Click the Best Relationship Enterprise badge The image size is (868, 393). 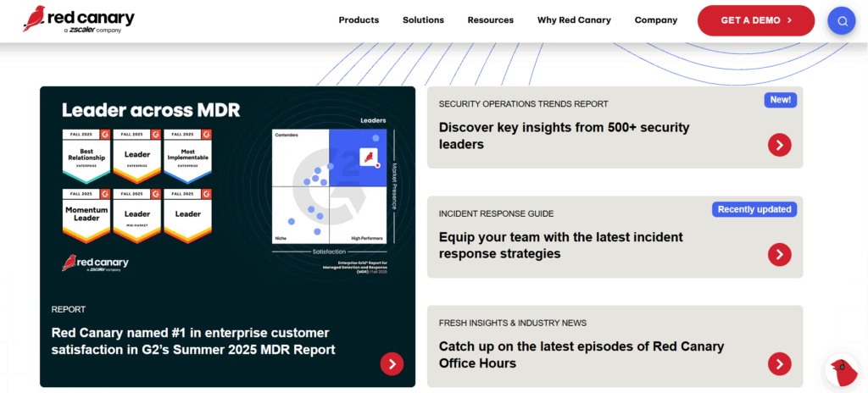[x=86, y=157]
